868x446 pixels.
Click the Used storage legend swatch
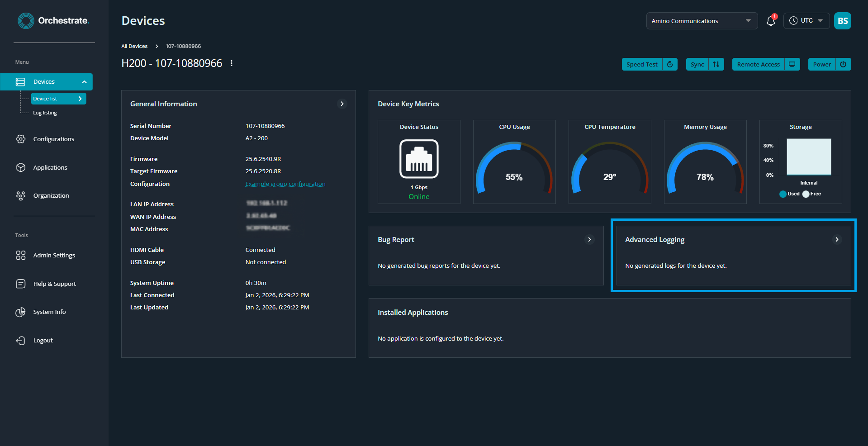click(783, 194)
